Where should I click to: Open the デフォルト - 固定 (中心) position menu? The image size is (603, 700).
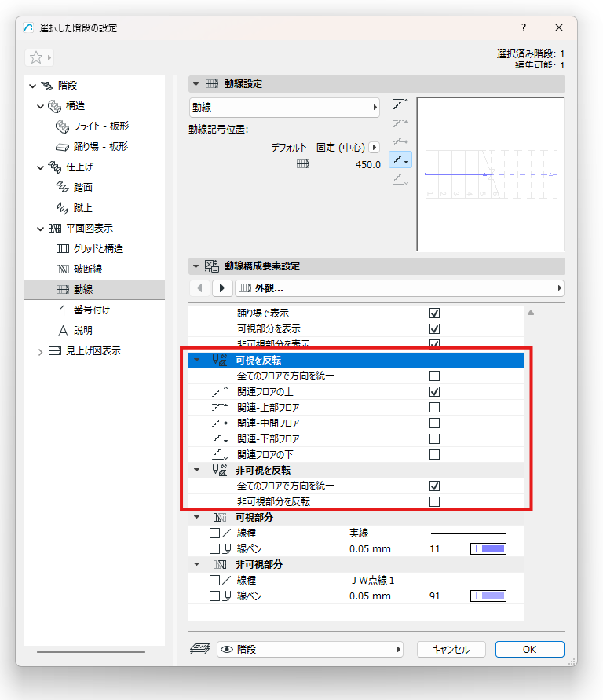coord(375,147)
